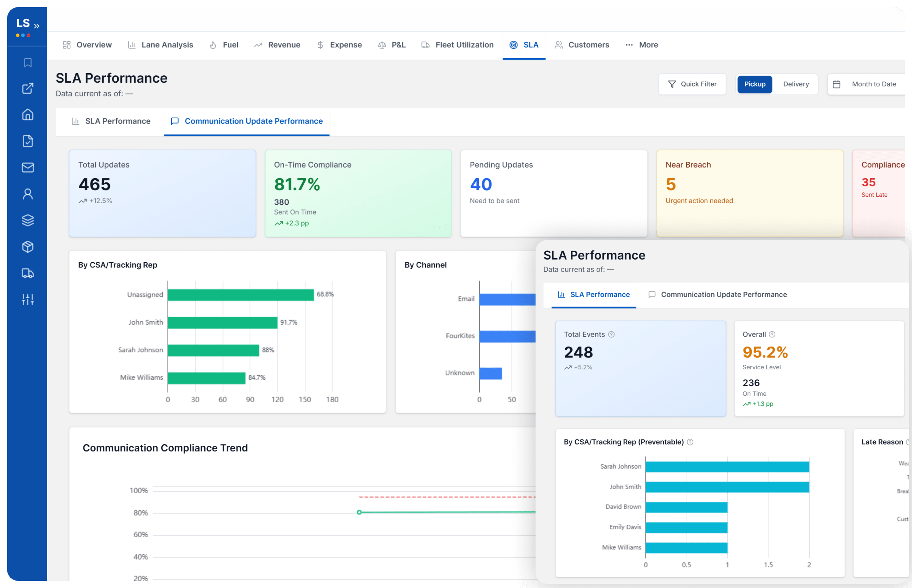Click David Brown bar in Preventable chart
Viewport: 912px width, 588px height.
(687, 507)
